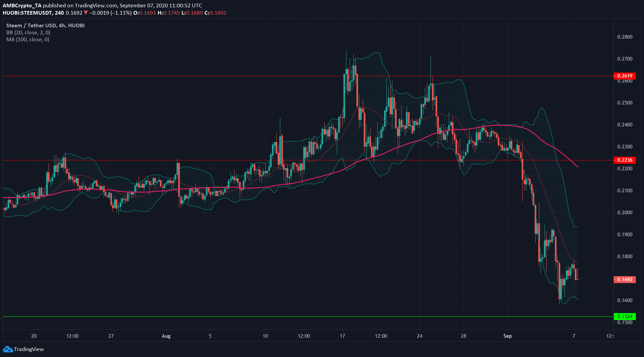Click the 0.1800 price axis tick
Viewport: 644px width, 357px height.
(625, 257)
